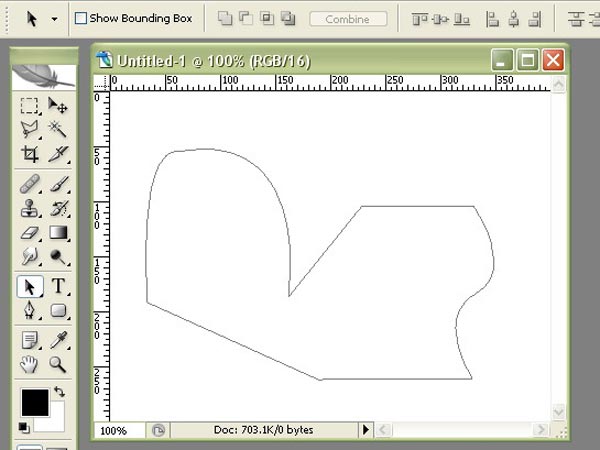The width and height of the screenshot is (600, 450).
Task: Click the Untitled-1 document title bar icon
Action: 104,60
